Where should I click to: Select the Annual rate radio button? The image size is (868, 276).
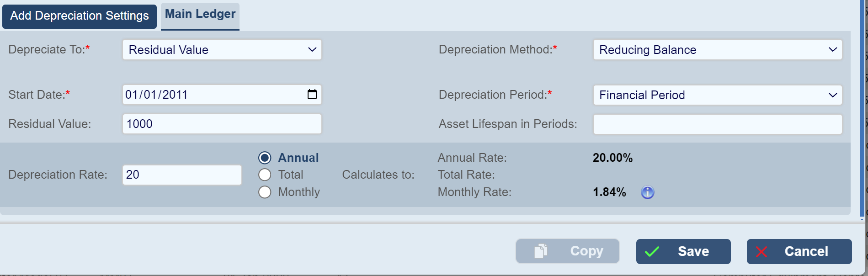coord(265,158)
